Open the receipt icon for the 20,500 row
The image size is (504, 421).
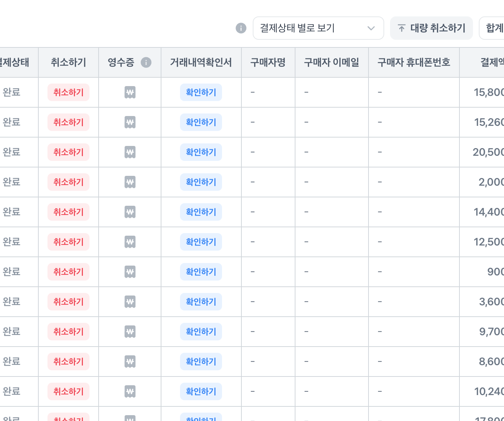click(130, 152)
